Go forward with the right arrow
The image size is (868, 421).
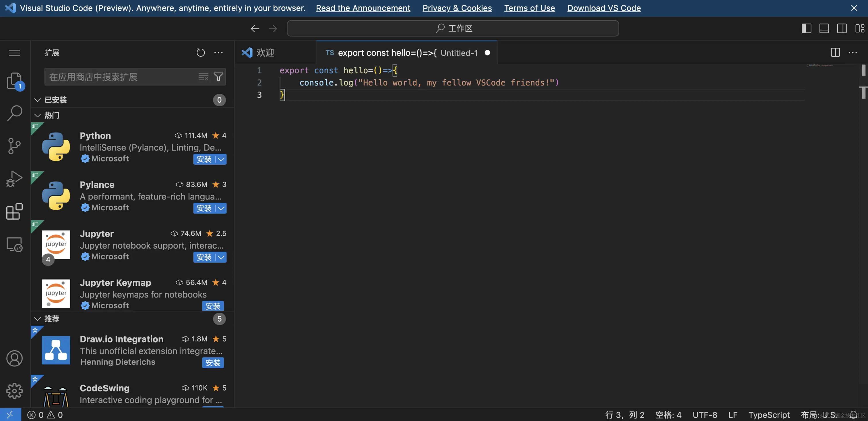click(273, 29)
